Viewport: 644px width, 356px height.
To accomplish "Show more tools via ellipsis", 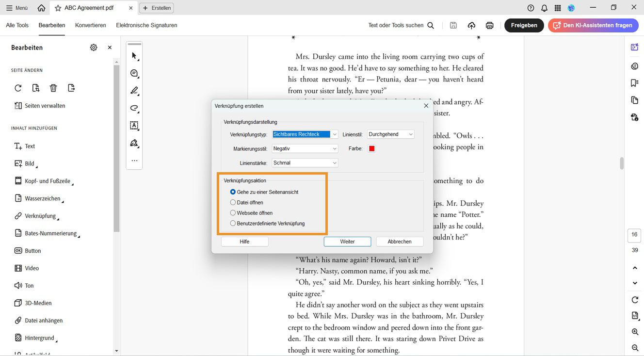I will (134, 161).
